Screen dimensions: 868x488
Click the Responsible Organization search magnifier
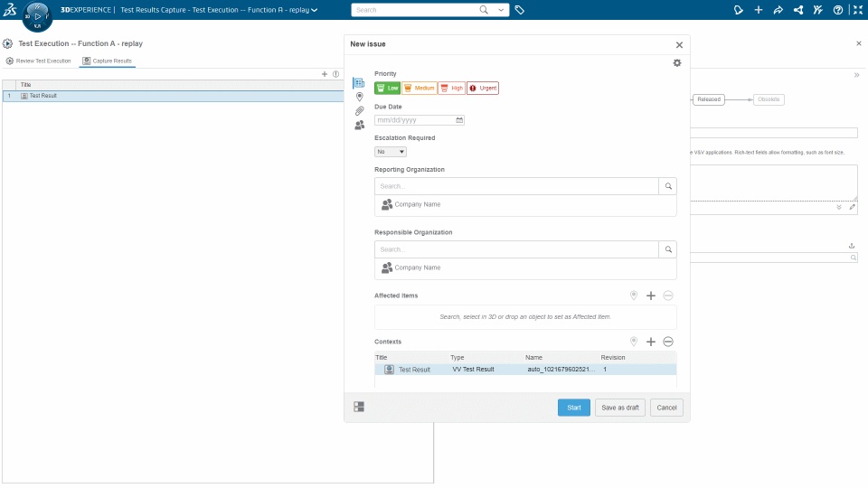pyautogui.click(x=668, y=249)
